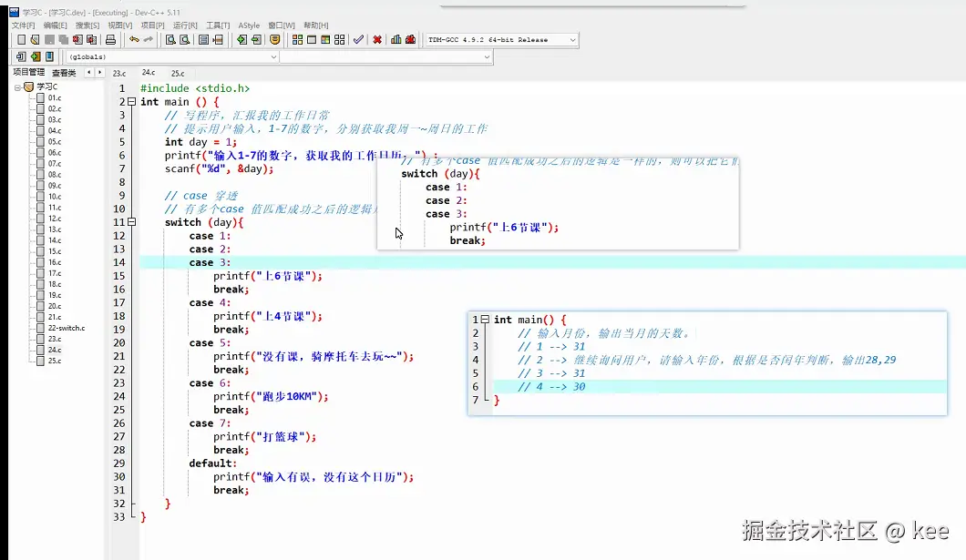The image size is (966, 560).
Task: Open the 编辑[E] menu
Action: coord(56,25)
